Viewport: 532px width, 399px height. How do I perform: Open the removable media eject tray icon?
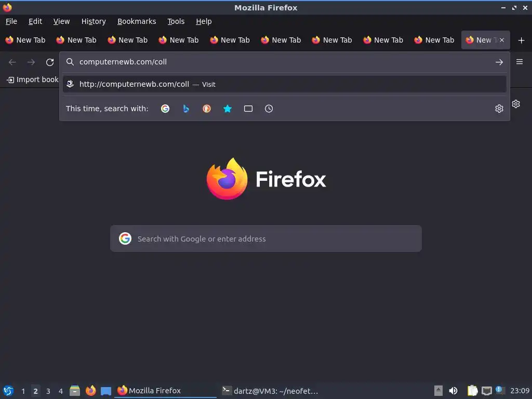[438, 391]
